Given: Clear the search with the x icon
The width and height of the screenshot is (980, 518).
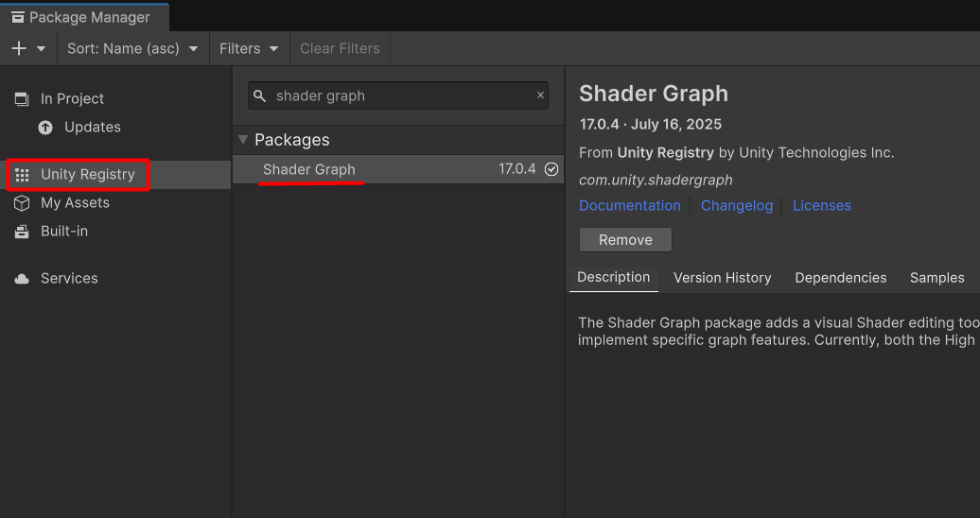Looking at the screenshot, I should [541, 95].
